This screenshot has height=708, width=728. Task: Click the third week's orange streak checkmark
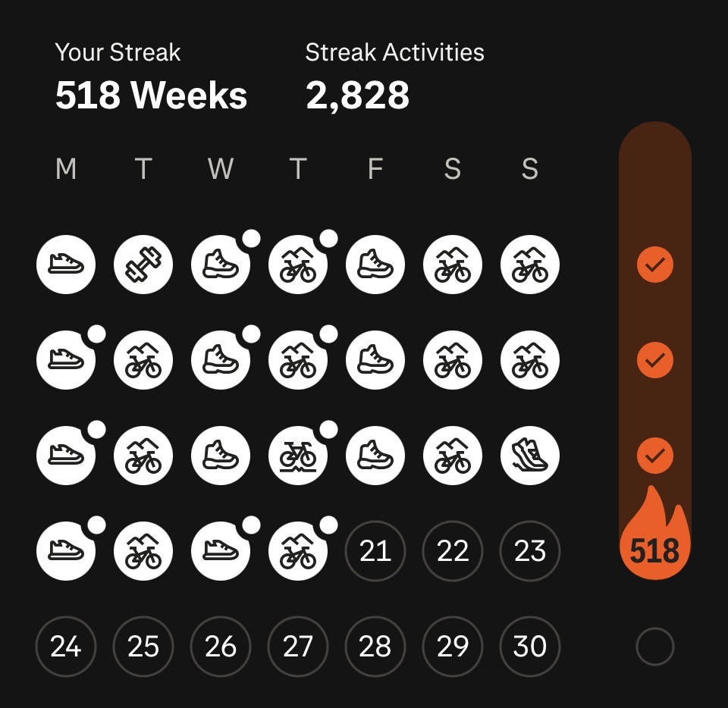654,456
